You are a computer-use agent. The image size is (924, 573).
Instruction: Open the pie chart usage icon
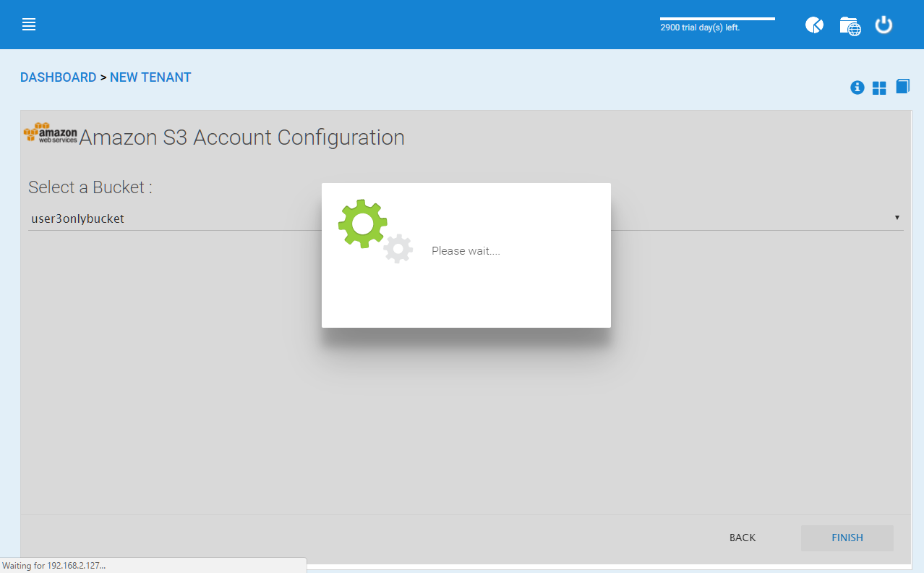(814, 25)
